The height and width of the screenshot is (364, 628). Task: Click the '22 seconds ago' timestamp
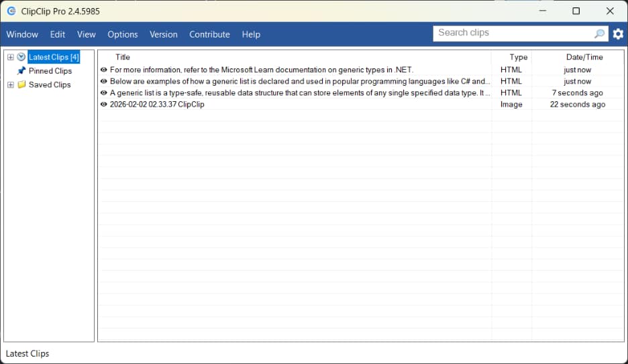point(578,105)
